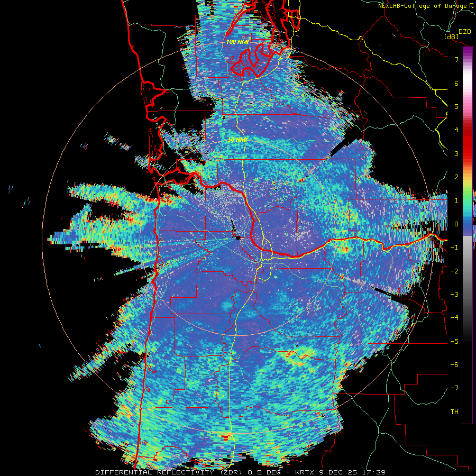The image size is (476, 476).
Task: Click the color scale value 6
Action: point(456,83)
